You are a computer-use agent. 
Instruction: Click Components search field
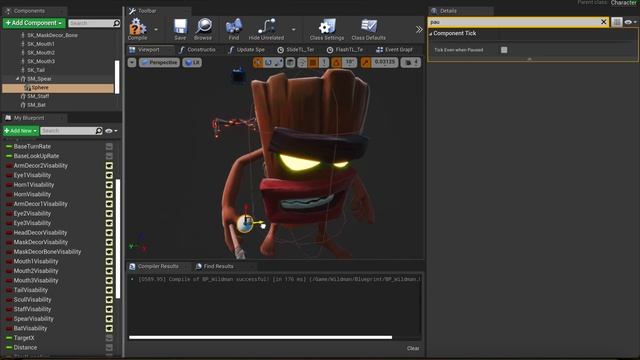coord(91,23)
